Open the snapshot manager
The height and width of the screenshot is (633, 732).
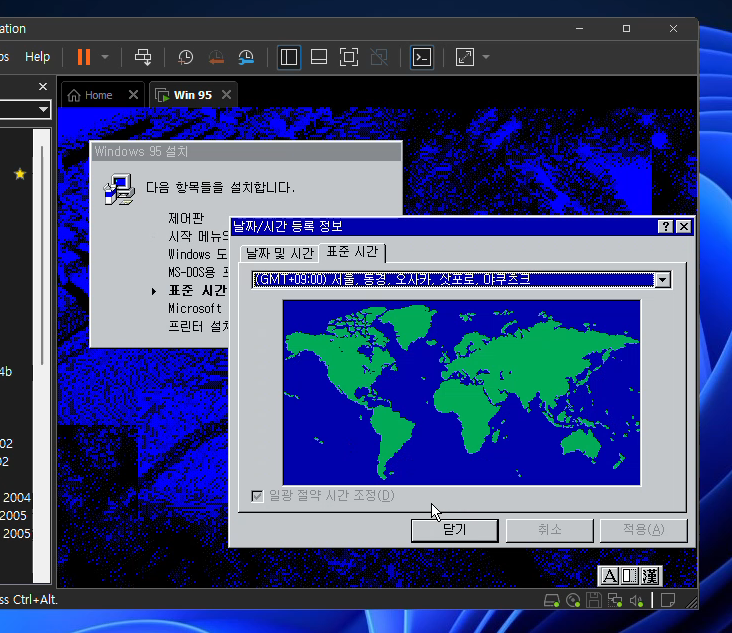point(246,57)
